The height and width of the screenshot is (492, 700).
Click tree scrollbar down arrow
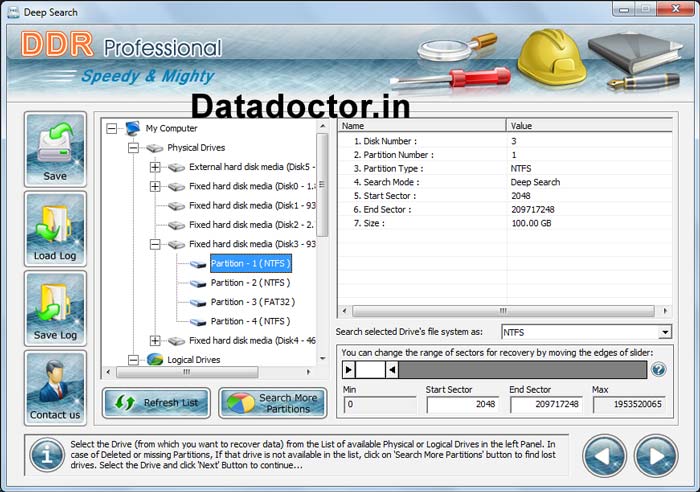pyautogui.click(x=322, y=359)
